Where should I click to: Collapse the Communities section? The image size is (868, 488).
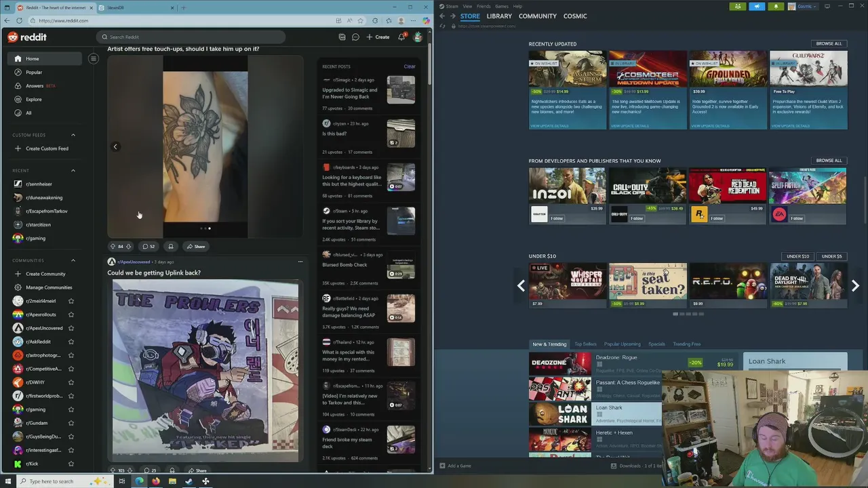tap(73, 260)
